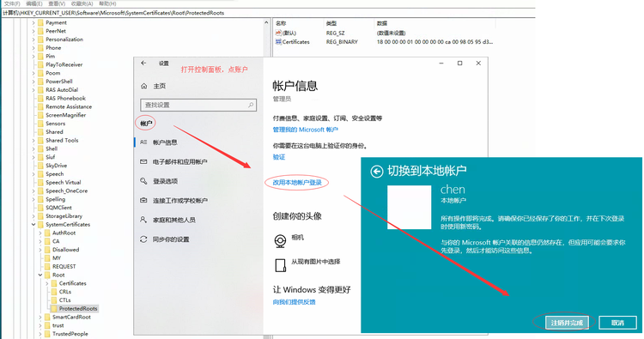644x339 pixels.
Task: Select the Remote Assistance registry key
Action: click(x=69, y=106)
